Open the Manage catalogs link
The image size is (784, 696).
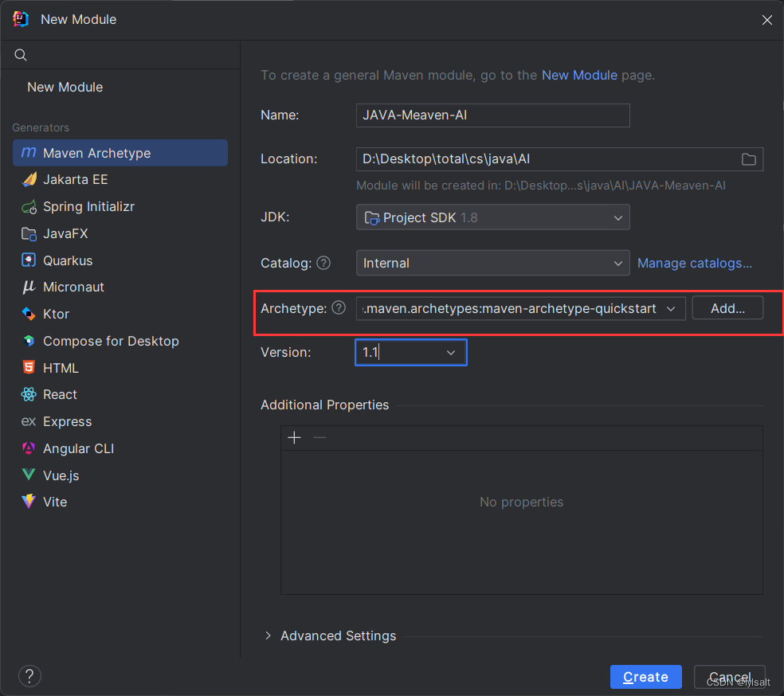[694, 263]
